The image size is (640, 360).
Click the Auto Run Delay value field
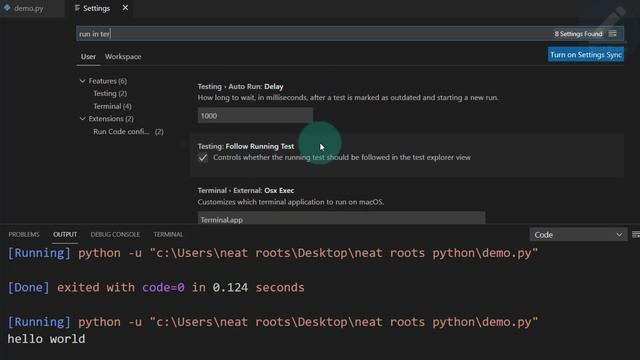(x=255, y=116)
